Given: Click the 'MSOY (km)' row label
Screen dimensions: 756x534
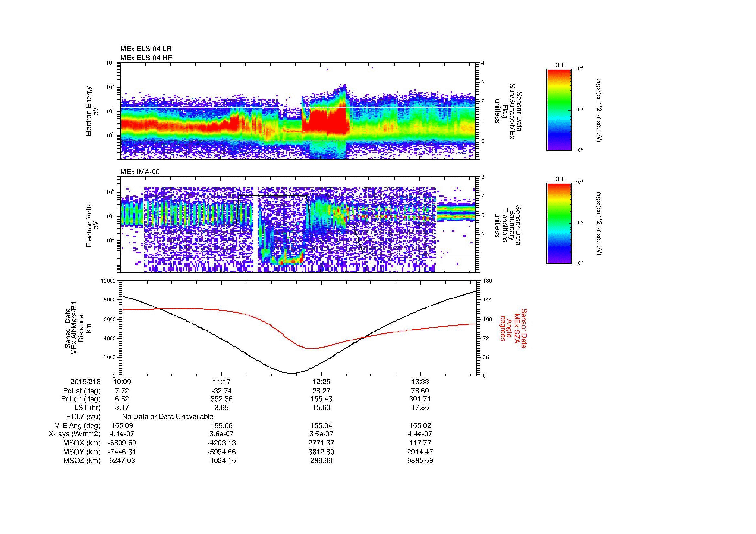Looking at the screenshot, I should [82, 452].
